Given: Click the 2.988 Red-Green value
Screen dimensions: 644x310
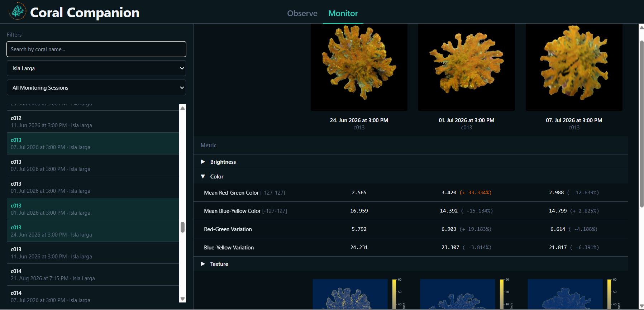Looking at the screenshot, I should [x=557, y=193].
